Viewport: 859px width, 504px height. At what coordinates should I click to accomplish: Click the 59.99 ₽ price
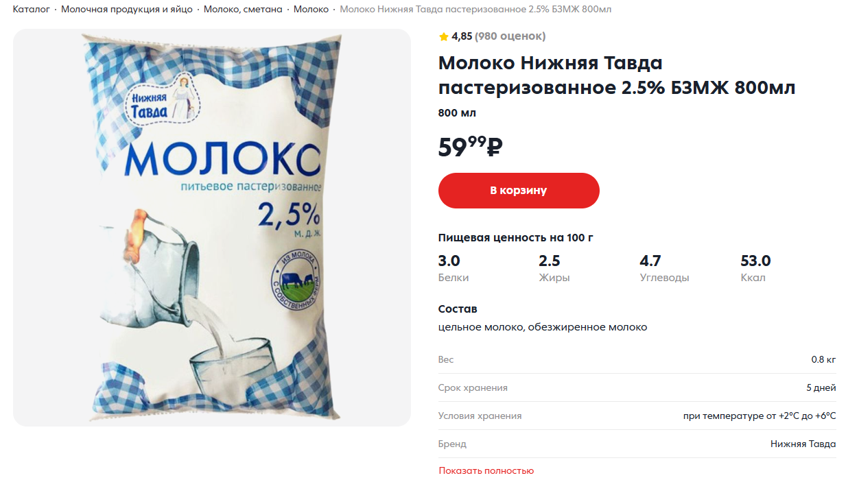tap(471, 147)
